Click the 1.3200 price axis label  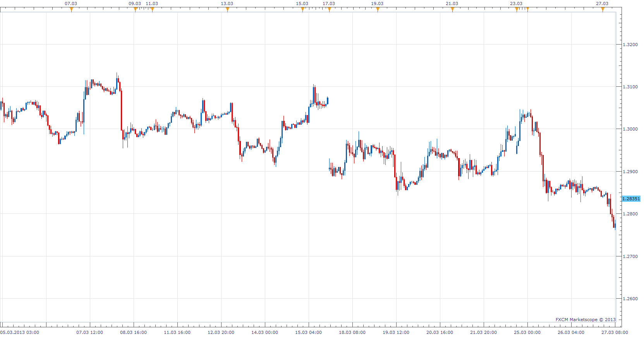[630, 45]
